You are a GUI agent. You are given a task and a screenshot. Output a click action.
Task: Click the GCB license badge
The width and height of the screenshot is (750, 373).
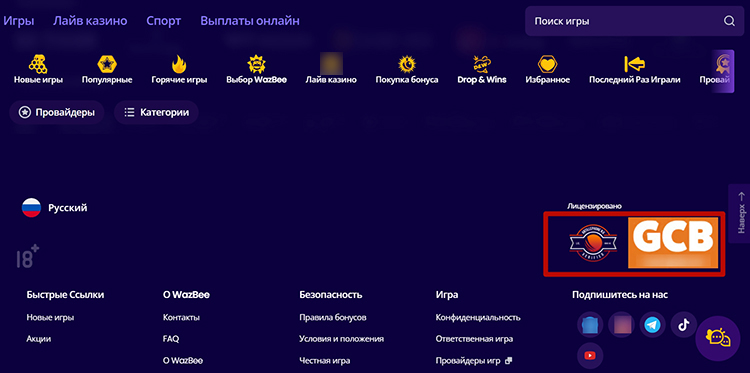click(x=673, y=243)
